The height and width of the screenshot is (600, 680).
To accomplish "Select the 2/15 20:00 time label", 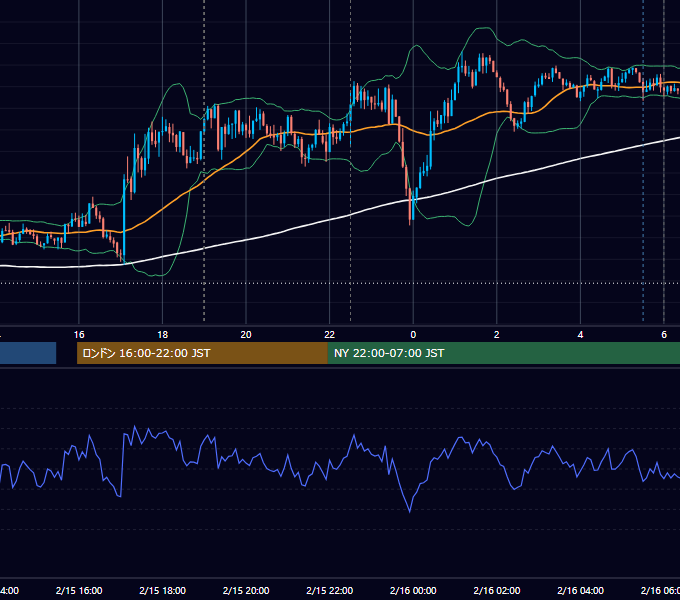I will pos(246,590).
